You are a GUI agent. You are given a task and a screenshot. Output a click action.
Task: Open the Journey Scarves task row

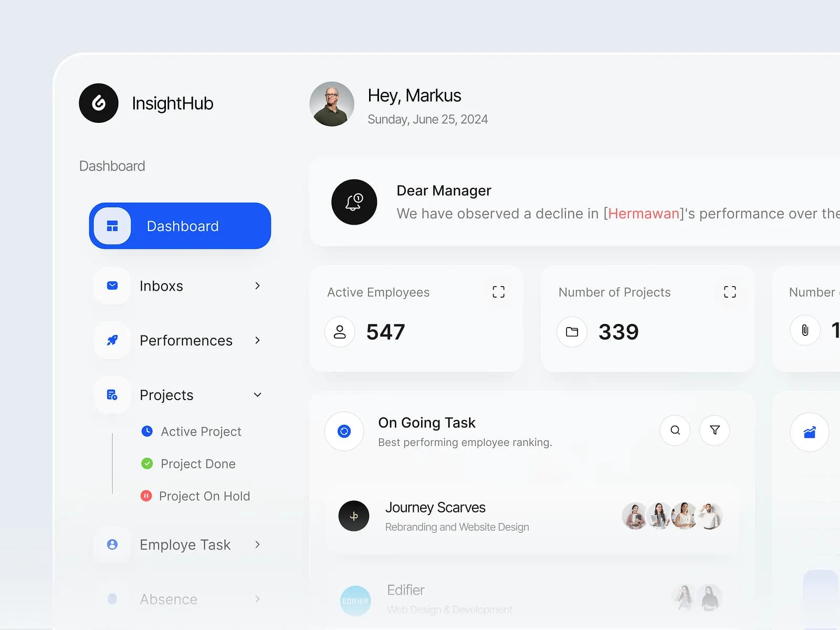click(531, 517)
